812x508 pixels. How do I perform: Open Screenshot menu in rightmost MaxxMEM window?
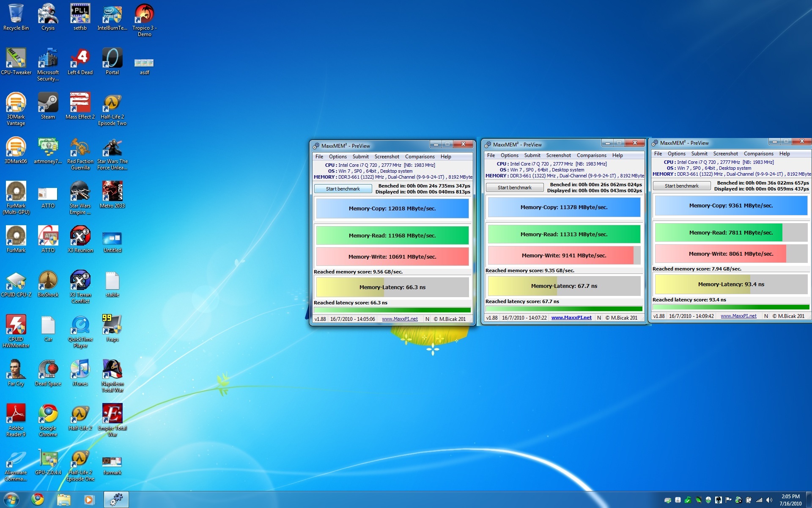point(725,154)
